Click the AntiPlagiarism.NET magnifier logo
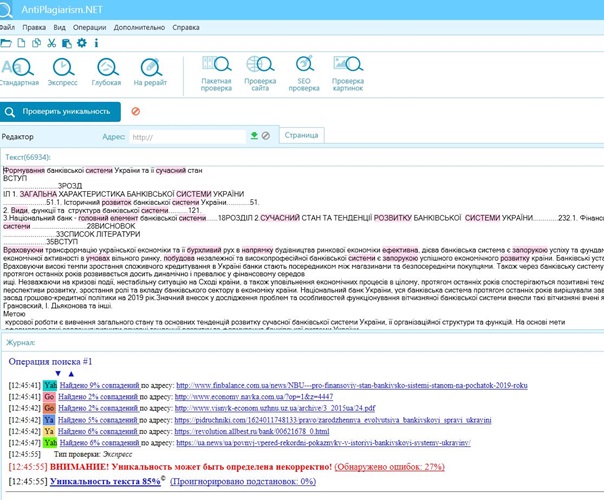The image size is (604, 500). 6,10
